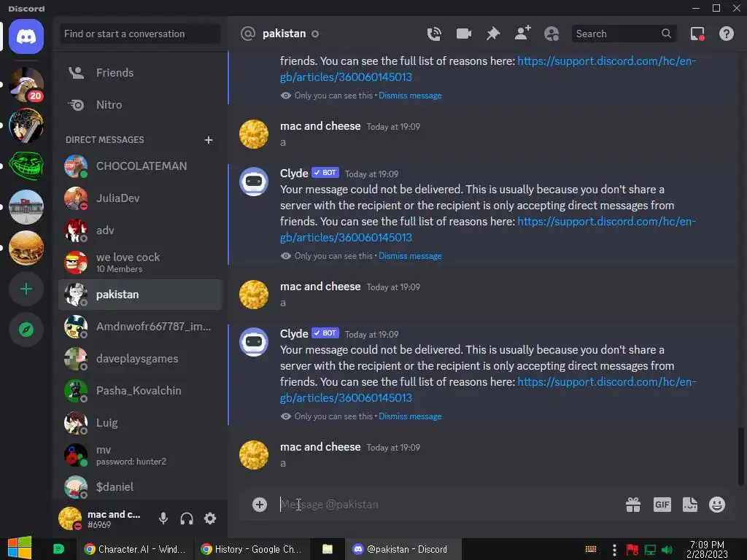Click Clyde's bot avatar in last message
Viewport: 747px width, 560px height.
[x=254, y=342]
